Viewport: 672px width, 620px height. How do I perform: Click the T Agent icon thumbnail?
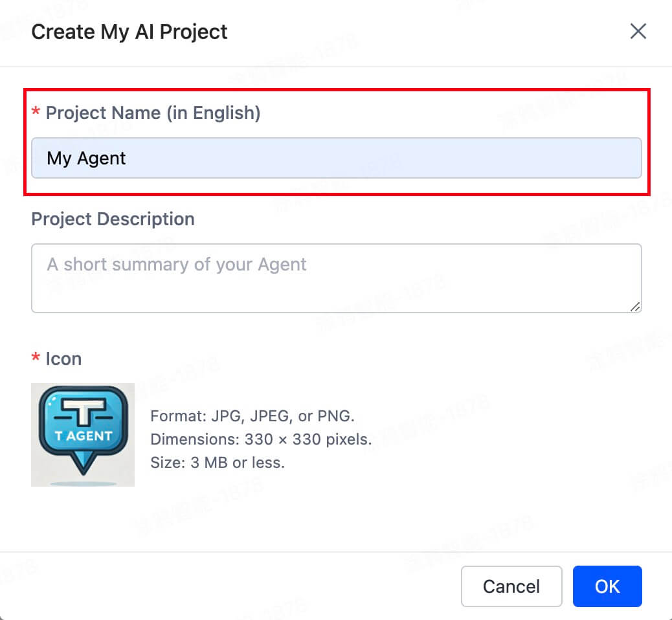tap(83, 435)
